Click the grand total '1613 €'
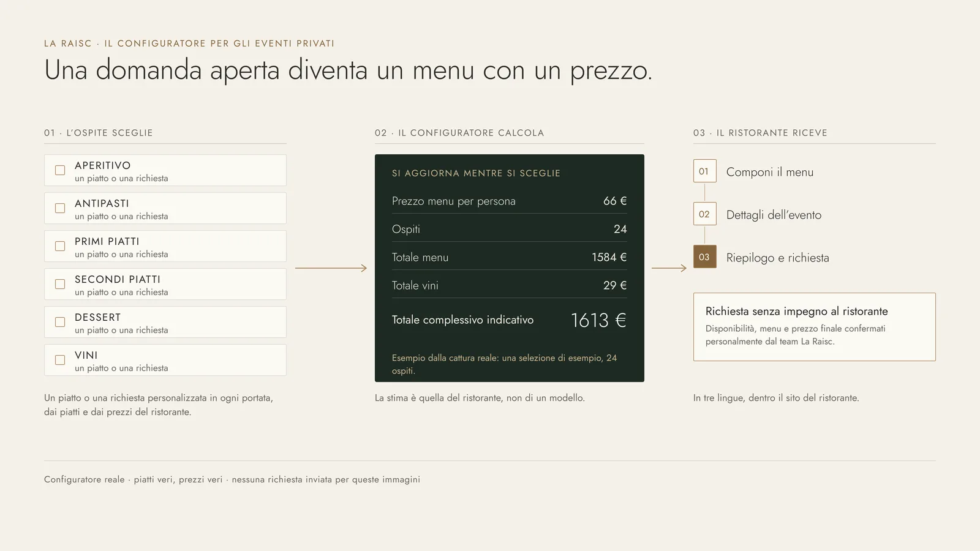Screen dimensions: 980x551 click(x=598, y=320)
